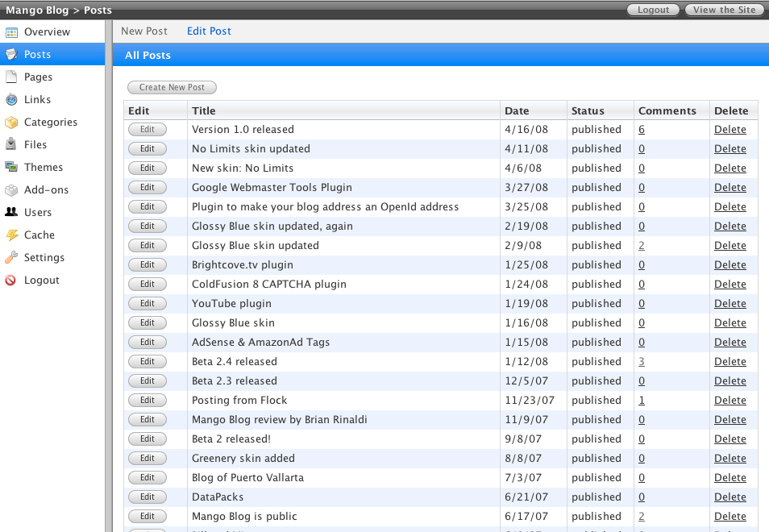Click the Links compass icon
The height and width of the screenshot is (532, 769).
[x=11, y=99]
